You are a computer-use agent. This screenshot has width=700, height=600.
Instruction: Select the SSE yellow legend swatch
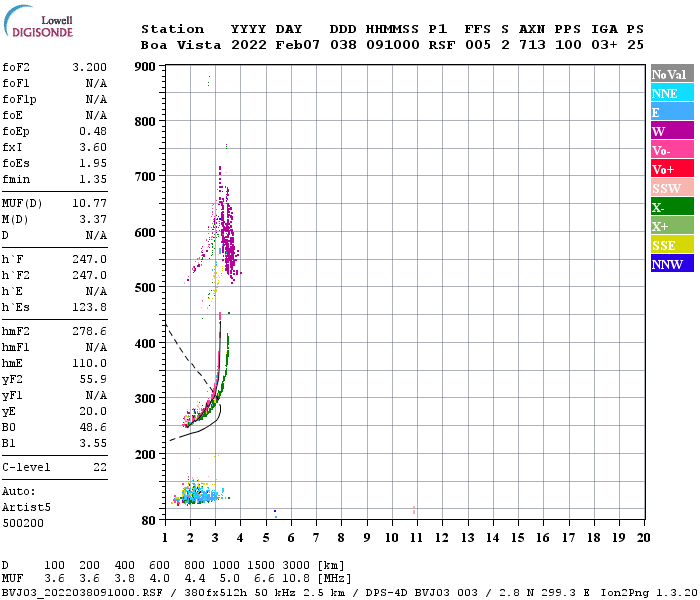pos(672,245)
